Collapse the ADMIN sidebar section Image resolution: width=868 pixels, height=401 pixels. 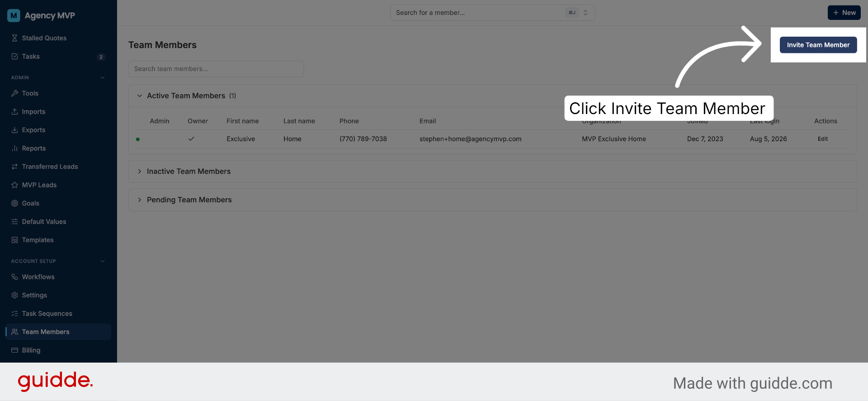[103, 77]
